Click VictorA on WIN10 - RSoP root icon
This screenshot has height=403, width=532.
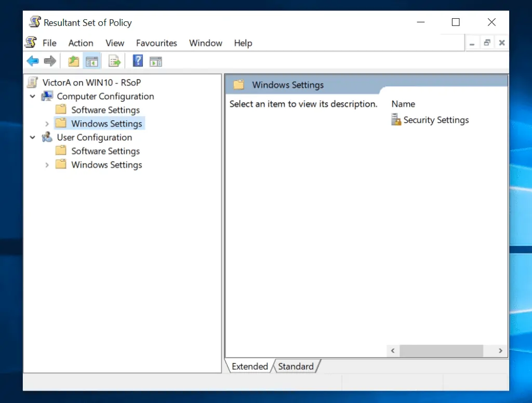click(x=32, y=83)
